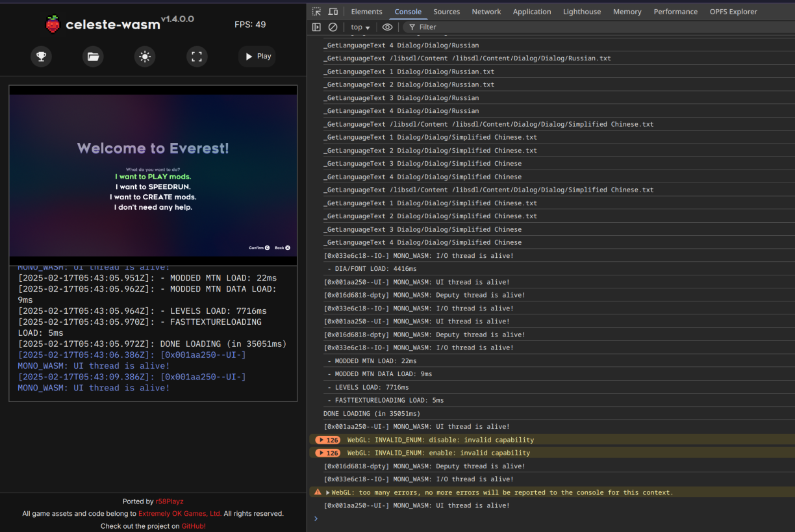Click 'WebGL: INVALID_ENUM: disable: invalid capability' message text
This screenshot has height=532, width=795.
[440, 440]
